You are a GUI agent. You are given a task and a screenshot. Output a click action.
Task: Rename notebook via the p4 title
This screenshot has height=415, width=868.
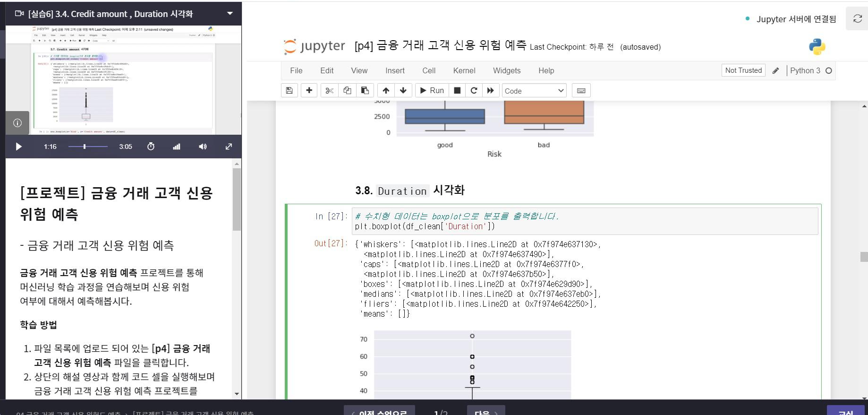[441, 45]
